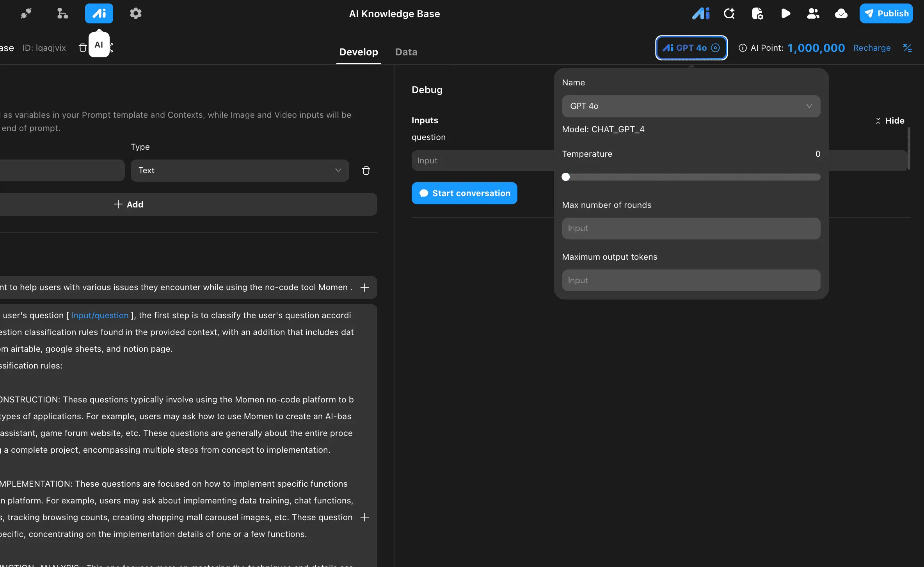Click the AI assistant logo beside the refresh icon
924x567 pixels.
(x=701, y=14)
